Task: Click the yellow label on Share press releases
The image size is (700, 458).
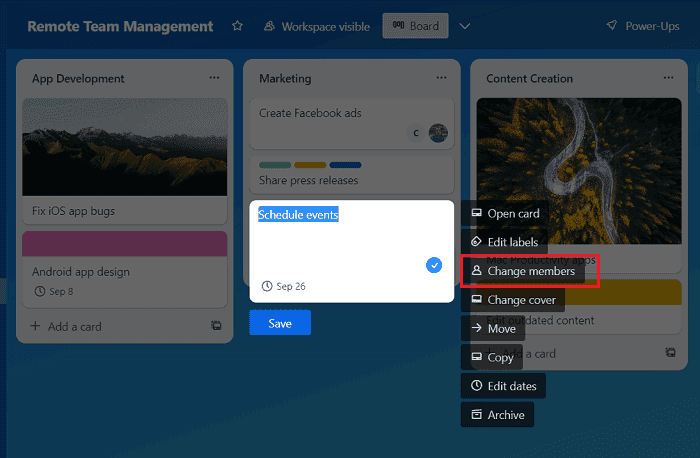Action: coord(310,165)
